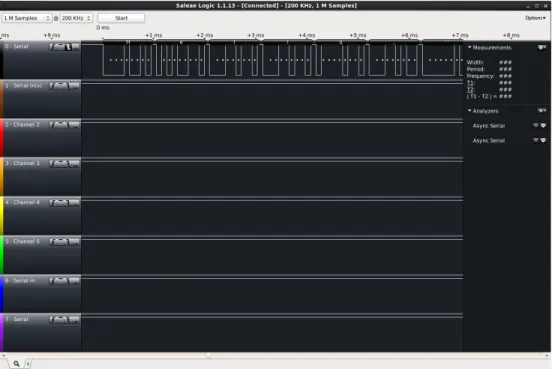Image resolution: width=552 pixels, height=369 pixels.
Task: Open the 200 KHz sample rate dropdown
Action: coord(76,18)
